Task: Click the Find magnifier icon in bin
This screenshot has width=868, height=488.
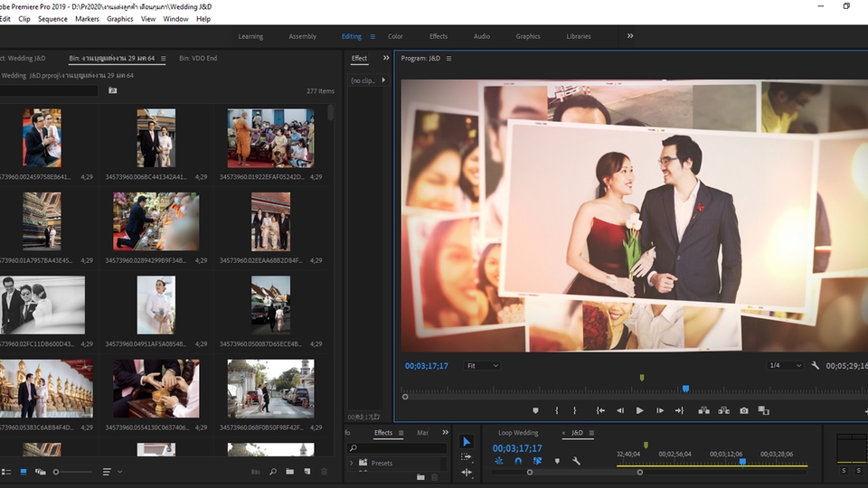Action: click(x=273, y=472)
